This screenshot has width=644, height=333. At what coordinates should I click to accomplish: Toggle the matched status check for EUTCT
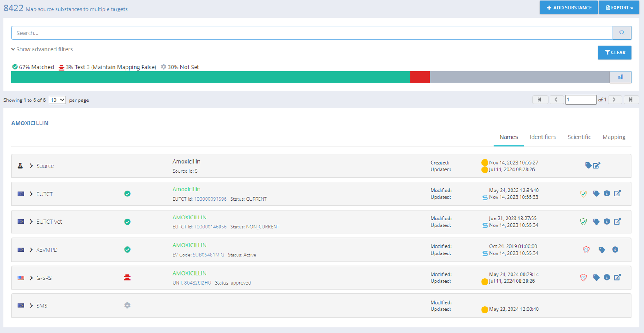pyautogui.click(x=127, y=194)
